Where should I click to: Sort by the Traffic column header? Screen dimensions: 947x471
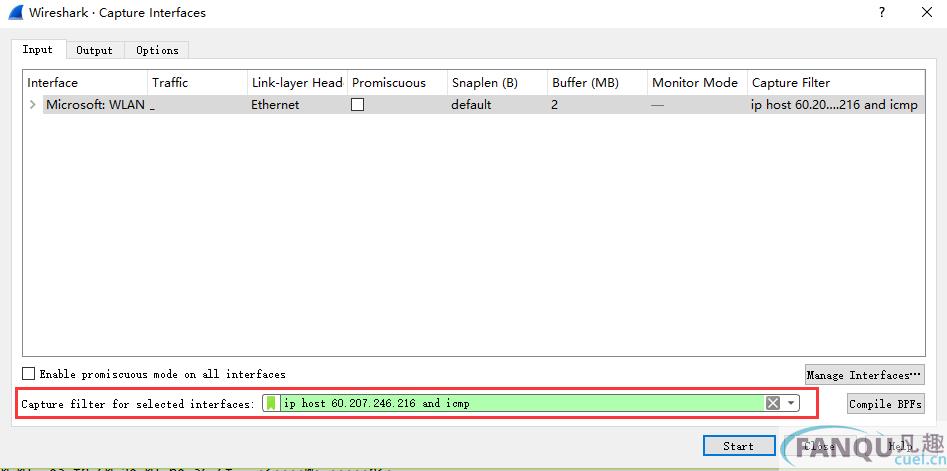tap(197, 83)
